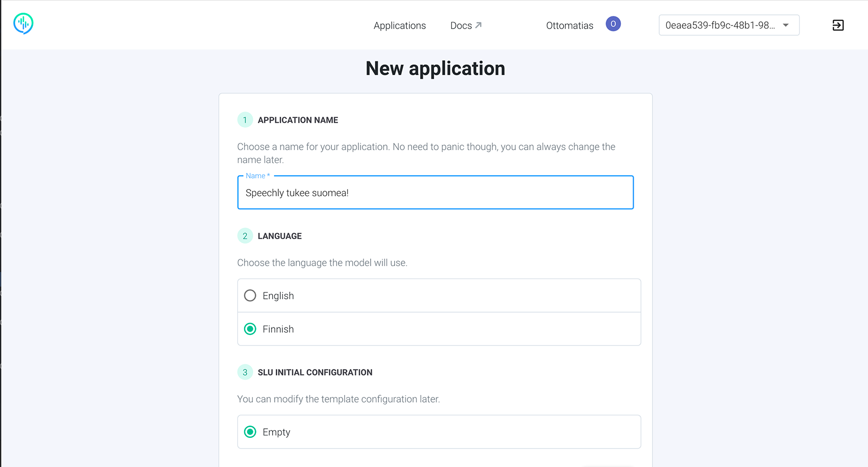Open the Docs navigation item

tap(461, 26)
